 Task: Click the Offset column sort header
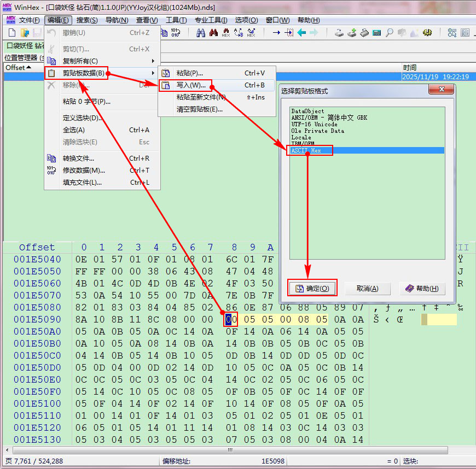click(18, 67)
